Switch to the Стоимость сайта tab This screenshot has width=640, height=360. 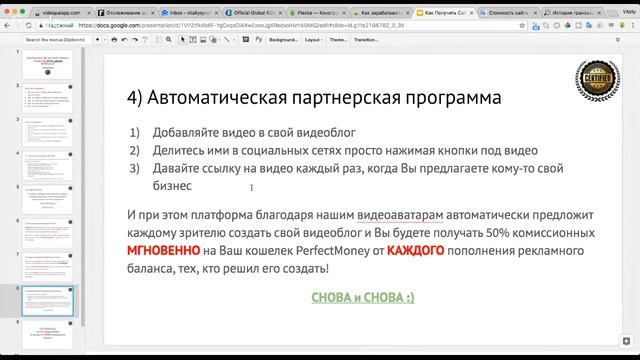tap(508, 13)
